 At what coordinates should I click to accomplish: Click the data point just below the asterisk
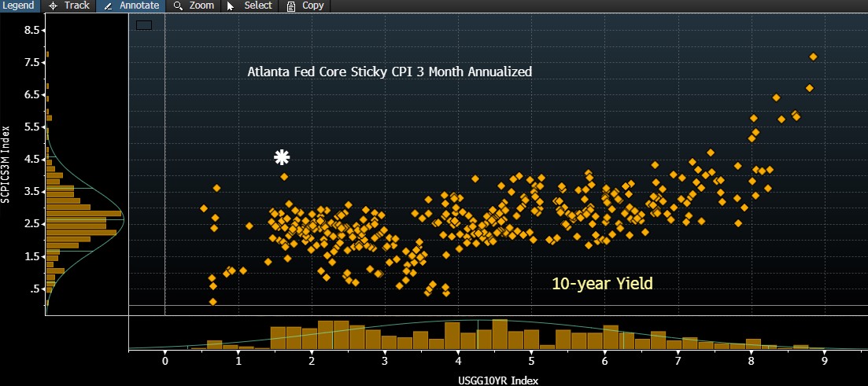(x=284, y=177)
